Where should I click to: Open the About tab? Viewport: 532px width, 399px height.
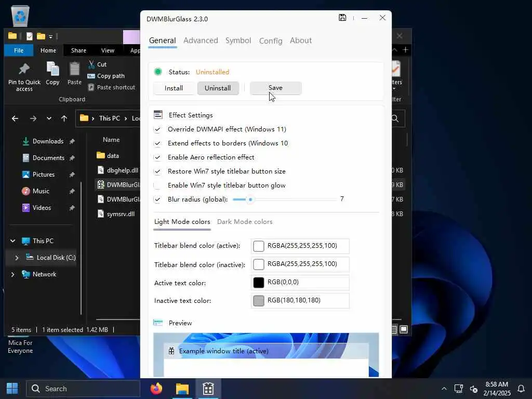(301, 41)
